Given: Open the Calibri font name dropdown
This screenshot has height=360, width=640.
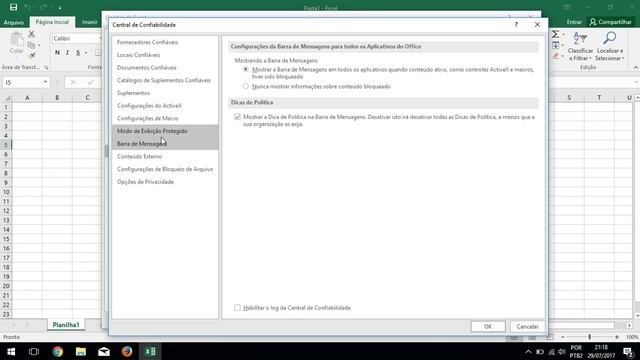Looking at the screenshot, I should 100,39.
